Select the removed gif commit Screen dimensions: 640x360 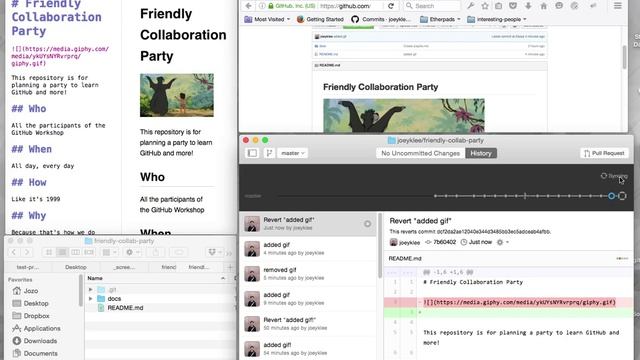coord(309,273)
